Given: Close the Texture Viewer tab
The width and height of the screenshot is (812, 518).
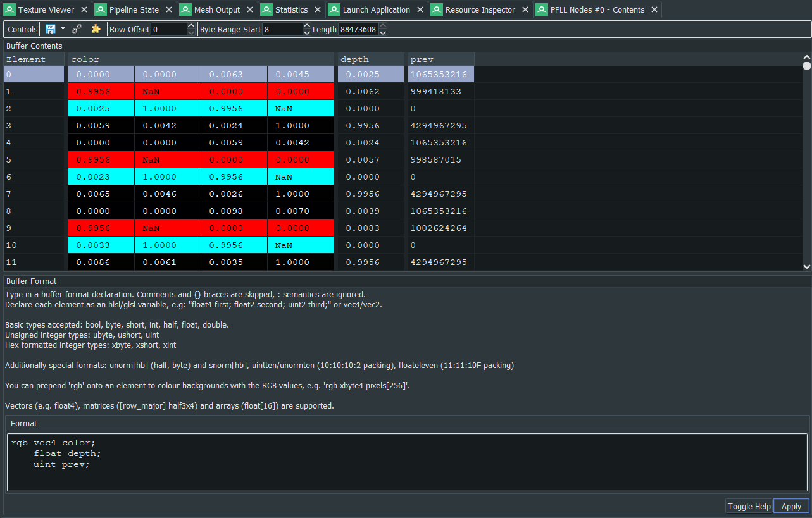Looking at the screenshot, I should 84,10.
